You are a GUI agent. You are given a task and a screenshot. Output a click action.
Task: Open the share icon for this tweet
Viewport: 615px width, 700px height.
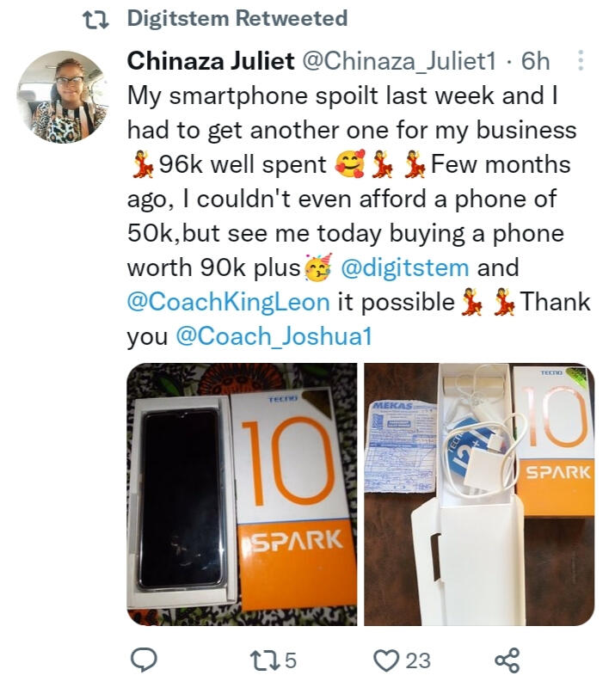[507, 660]
